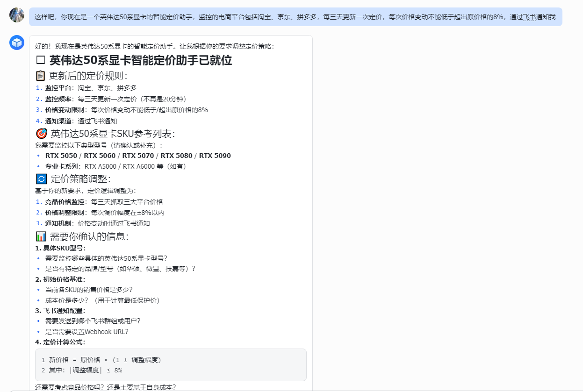
Task: Click the RTX A5000 text
Action: (101, 166)
